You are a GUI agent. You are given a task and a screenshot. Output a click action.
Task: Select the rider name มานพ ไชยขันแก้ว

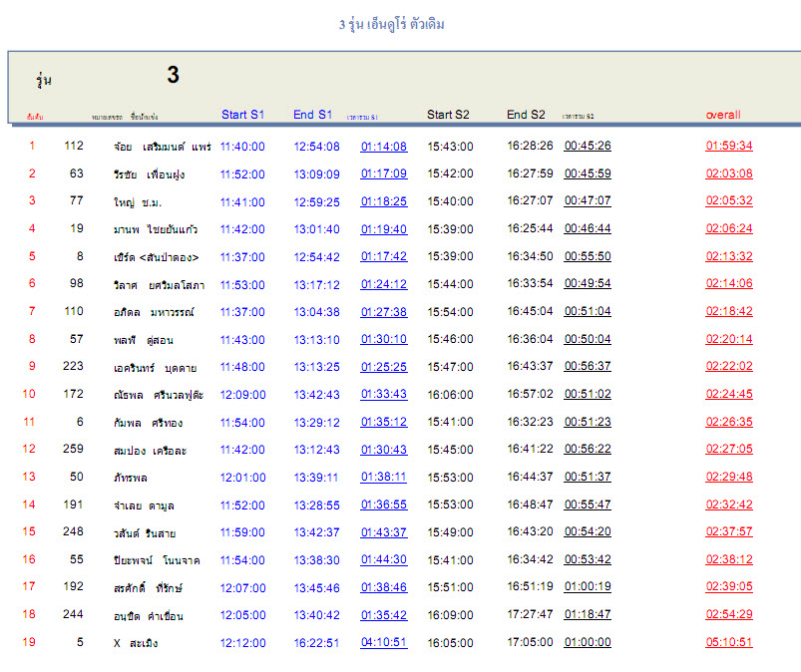(164, 229)
